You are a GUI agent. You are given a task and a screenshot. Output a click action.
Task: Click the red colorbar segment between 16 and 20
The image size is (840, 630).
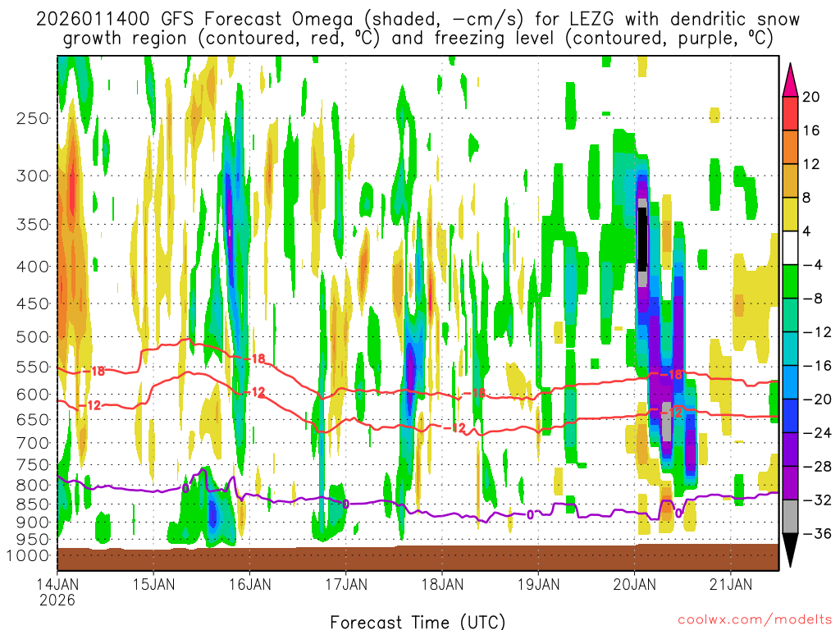click(791, 113)
